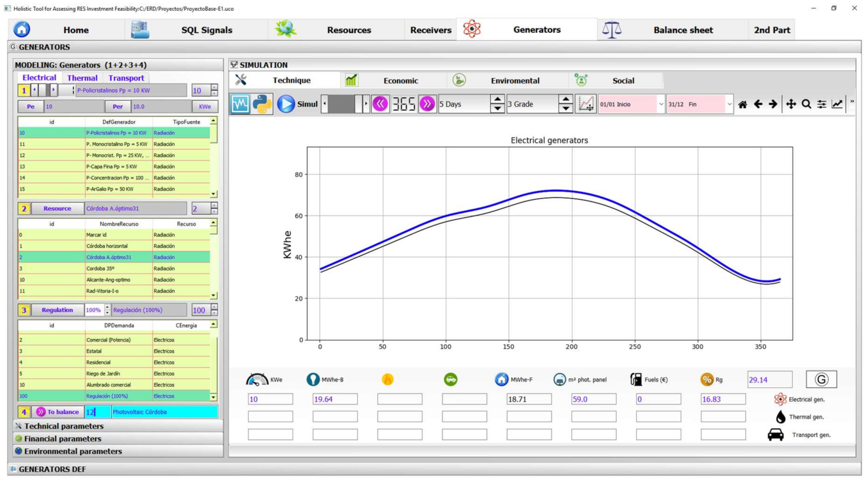Click the To balance button
This screenshot has width=868, height=483.
pyautogui.click(x=58, y=412)
